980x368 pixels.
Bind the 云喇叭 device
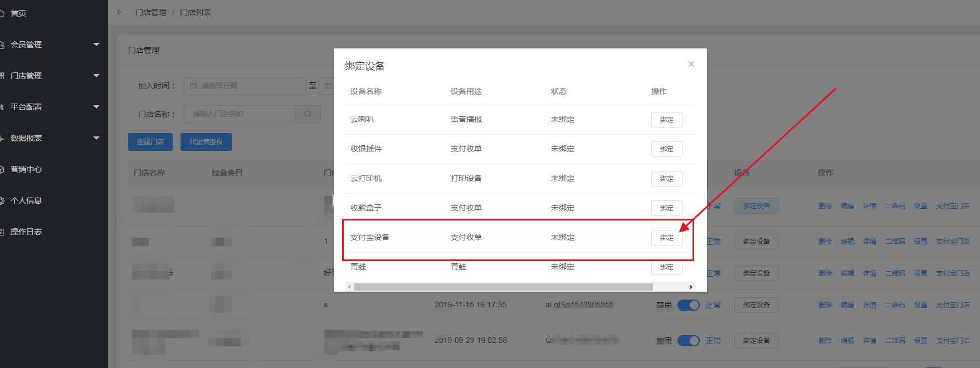[666, 120]
